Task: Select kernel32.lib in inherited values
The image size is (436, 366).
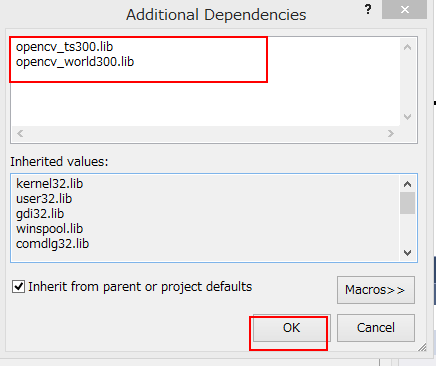Action: [50, 184]
